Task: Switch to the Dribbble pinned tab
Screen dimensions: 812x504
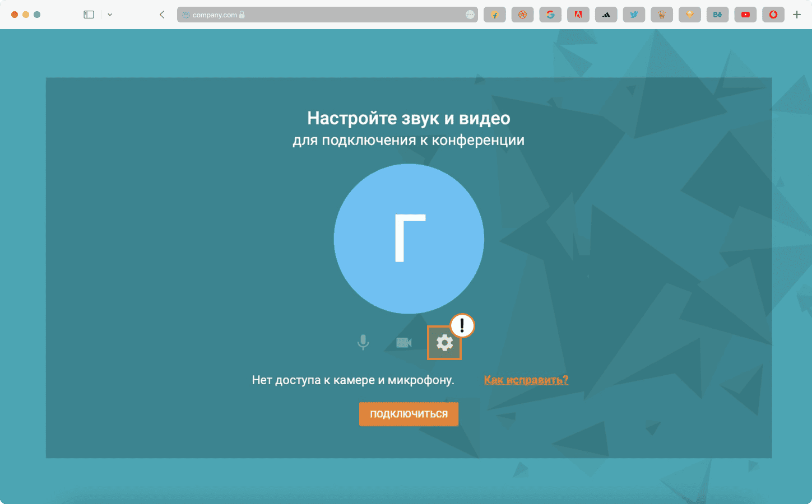Action: 522,15
